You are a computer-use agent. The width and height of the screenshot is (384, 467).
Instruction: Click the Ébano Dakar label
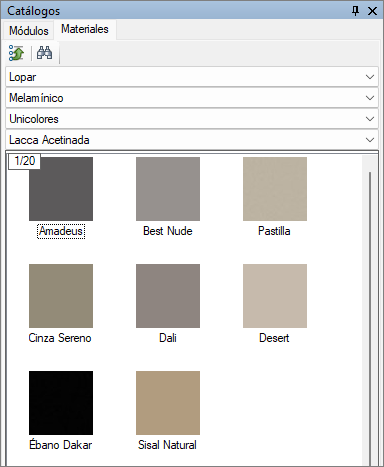click(x=61, y=445)
